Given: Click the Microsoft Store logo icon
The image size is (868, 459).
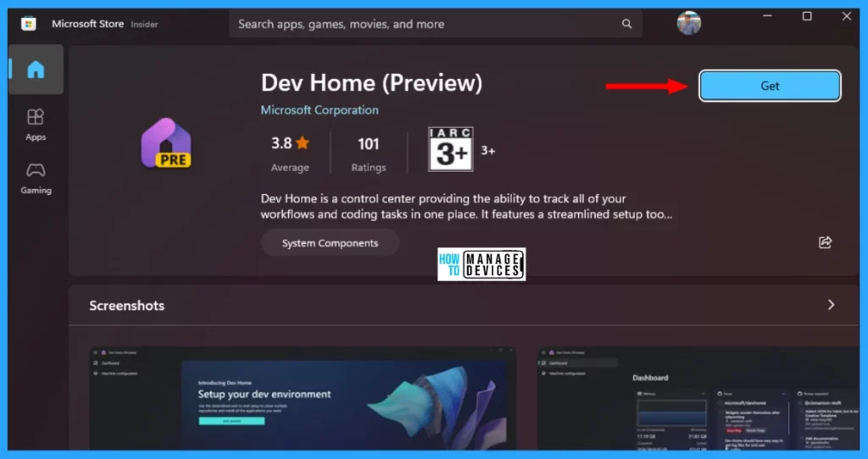Looking at the screenshot, I should (x=28, y=24).
